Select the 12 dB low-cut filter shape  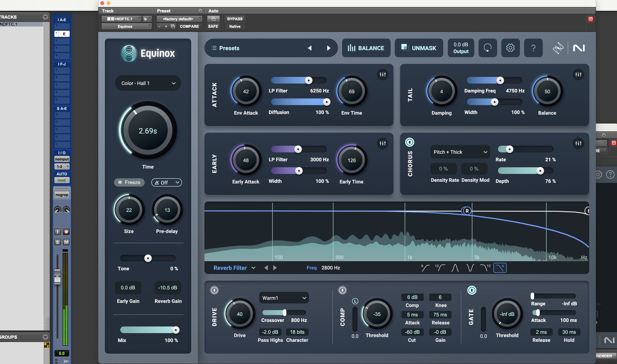point(440,268)
